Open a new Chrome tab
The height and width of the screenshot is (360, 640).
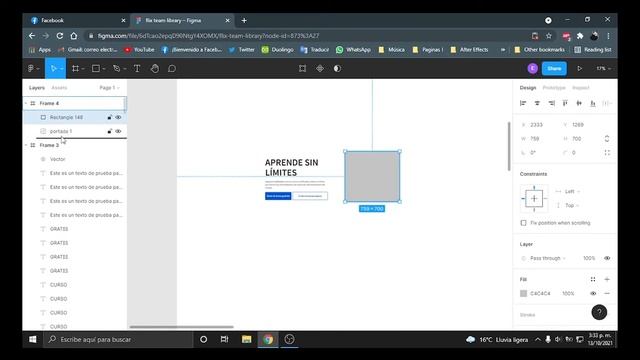244,20
